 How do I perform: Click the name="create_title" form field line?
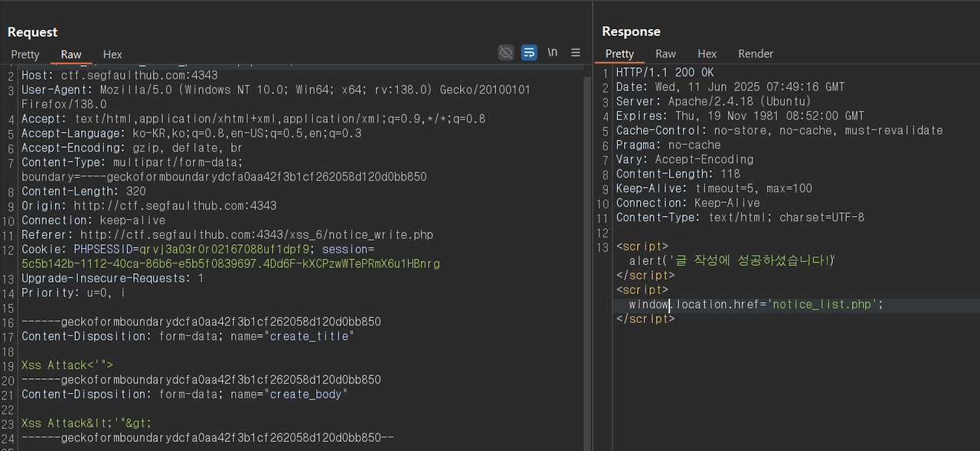pos(188,337)
